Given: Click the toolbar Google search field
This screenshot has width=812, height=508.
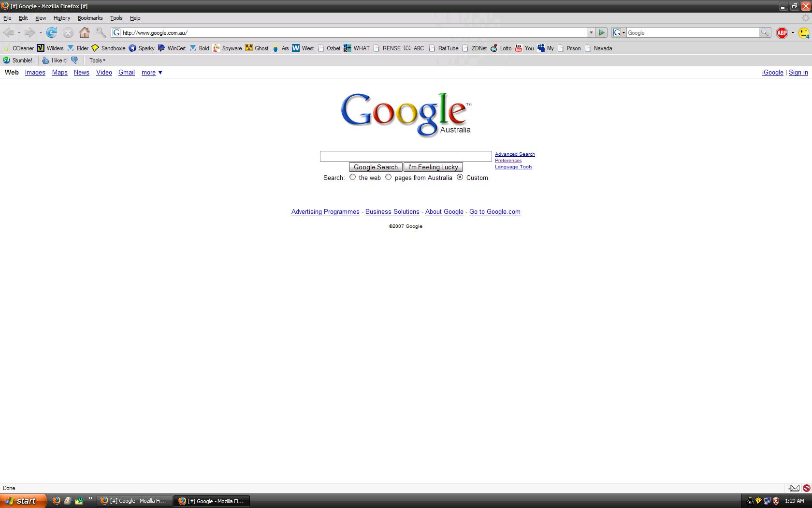Looking at the screenshot, I should tap(692, 32).
